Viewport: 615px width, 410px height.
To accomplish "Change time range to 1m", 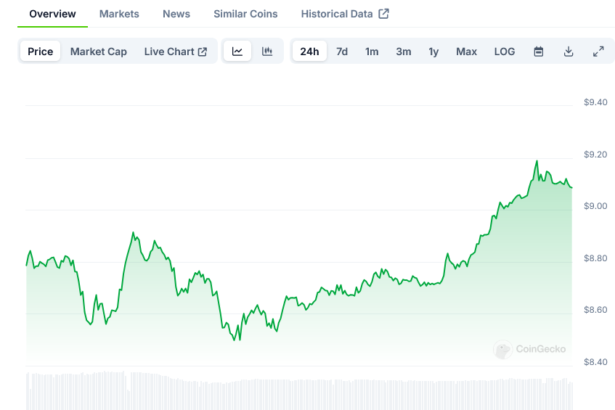I will click(372, 52).
